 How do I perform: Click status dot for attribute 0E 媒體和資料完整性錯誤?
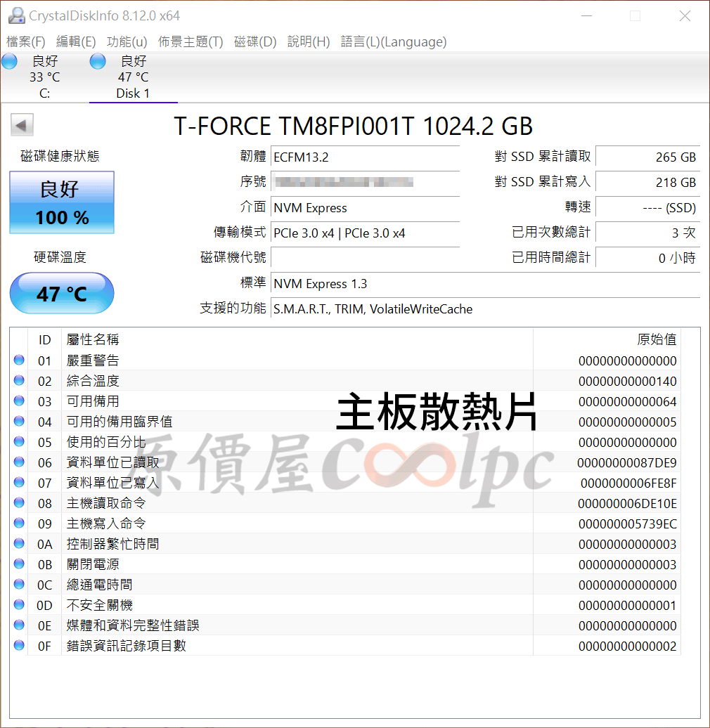[x=19, y=625]
